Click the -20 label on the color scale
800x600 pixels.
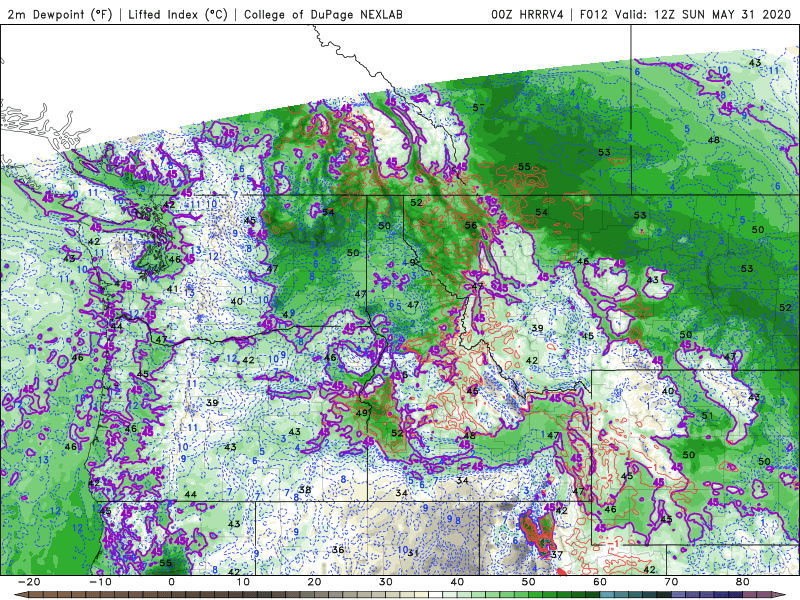tap(29, 582)
